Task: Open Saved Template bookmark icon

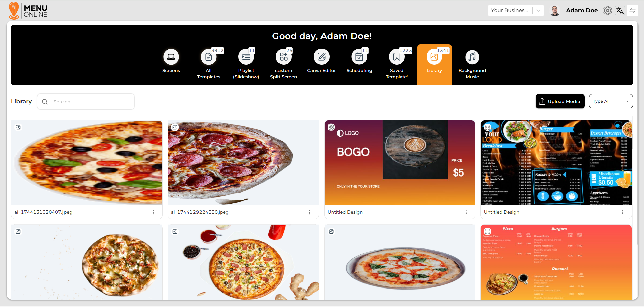Action: (x=397, y=57)
